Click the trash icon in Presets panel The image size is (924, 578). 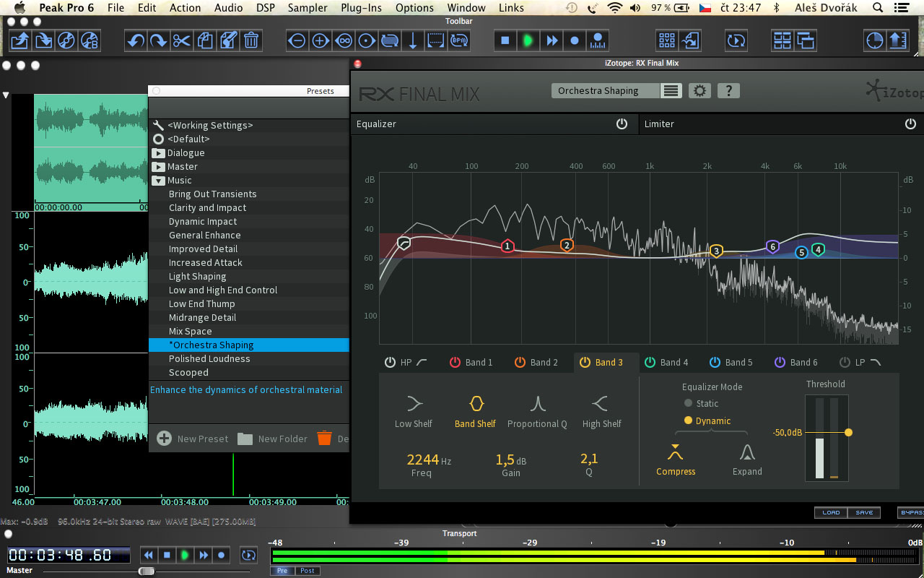click(x=324, y=439)
